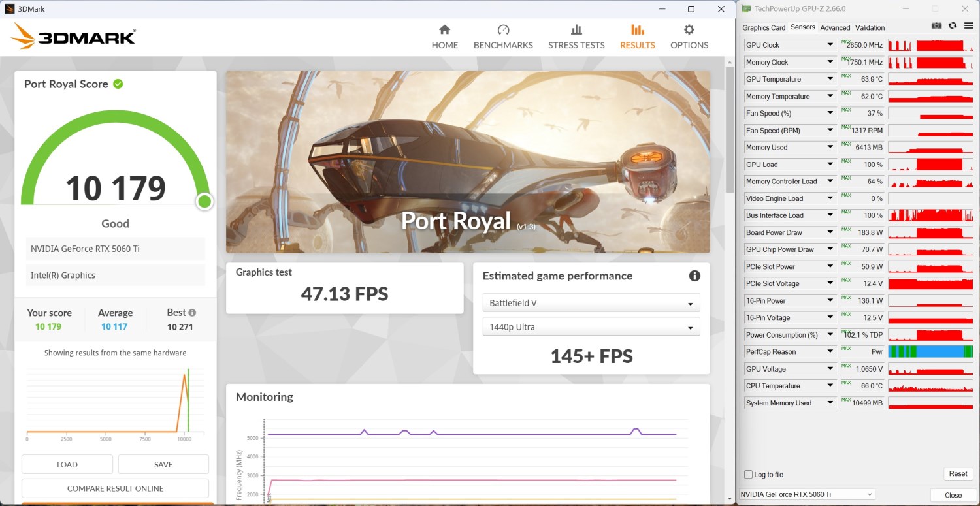Open the GPU selector dropdown in GPU-Z

(x=807, y=494)
